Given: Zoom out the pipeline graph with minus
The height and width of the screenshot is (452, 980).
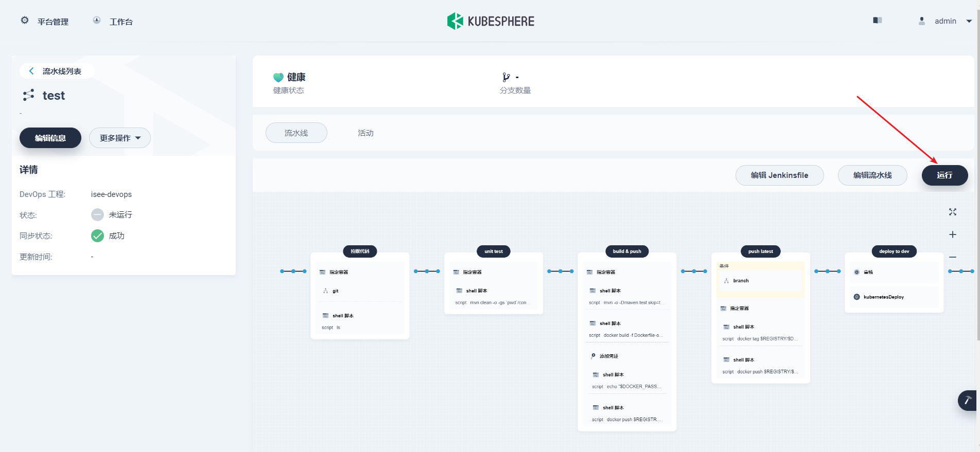Looking at the screenshot, I should (x=953, y=257).
